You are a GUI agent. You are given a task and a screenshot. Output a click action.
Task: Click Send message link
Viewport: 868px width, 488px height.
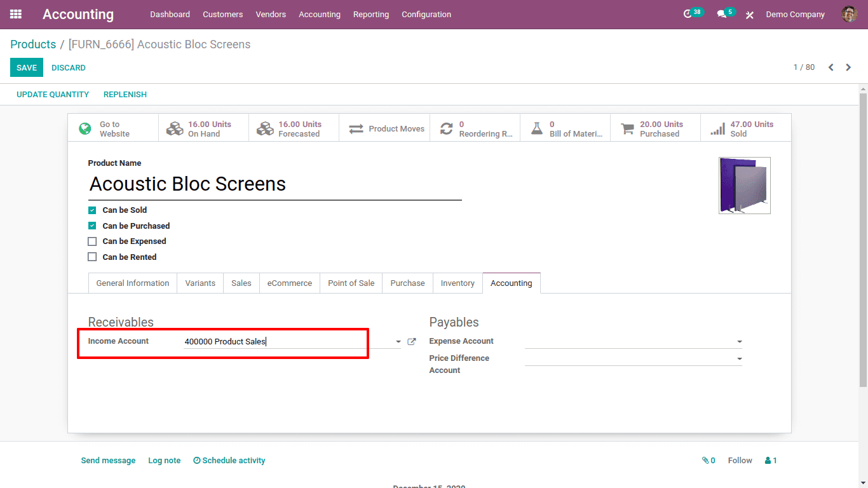coord(108,461)
